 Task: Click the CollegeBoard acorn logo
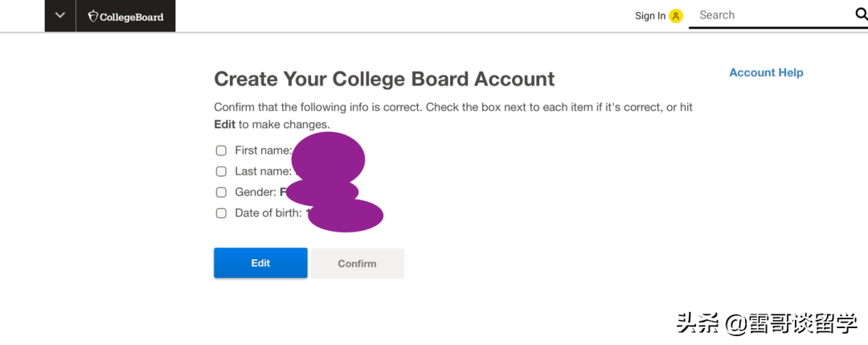coord(92,16)
